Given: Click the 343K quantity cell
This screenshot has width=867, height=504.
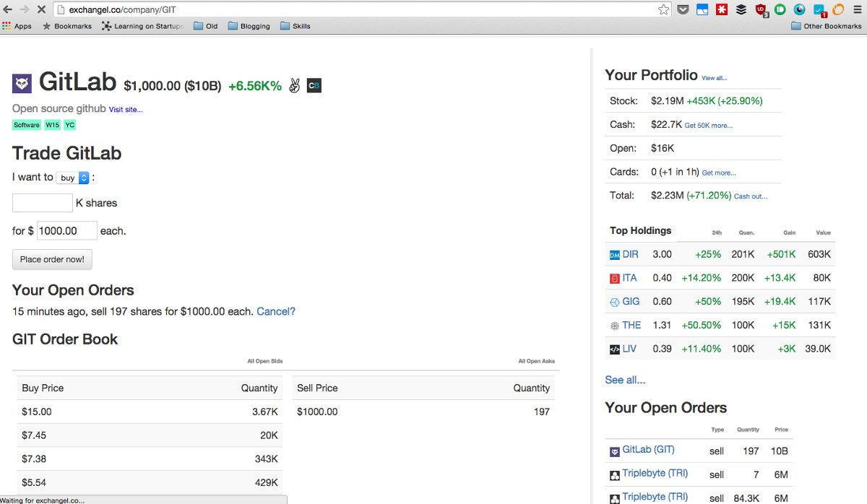Looking at the screenshot, I should tap(265, 459).
